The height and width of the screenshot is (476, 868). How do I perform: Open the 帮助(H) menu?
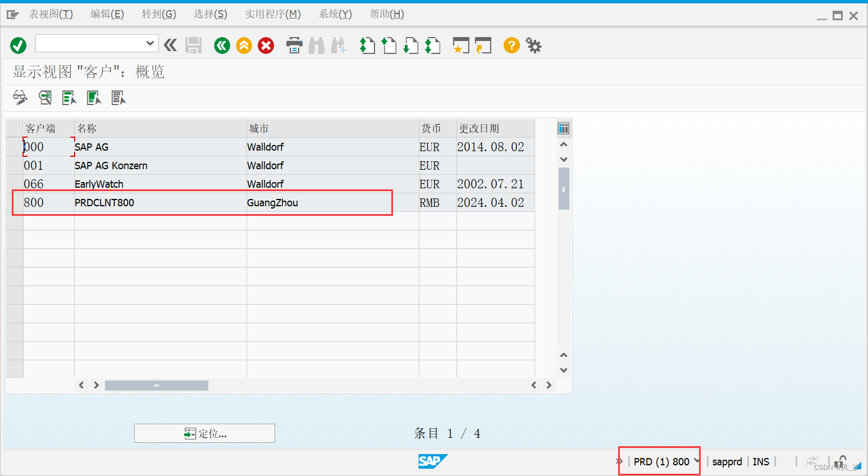(x=387, y=14)
